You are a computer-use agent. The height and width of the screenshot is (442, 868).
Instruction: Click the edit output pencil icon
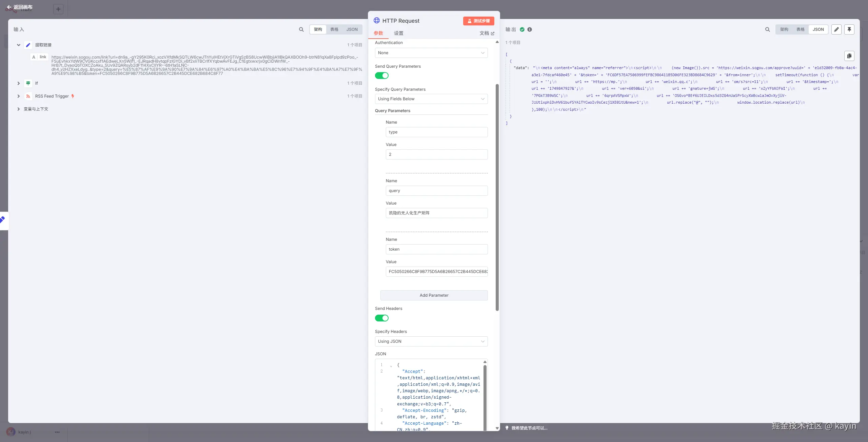point(836,29)
